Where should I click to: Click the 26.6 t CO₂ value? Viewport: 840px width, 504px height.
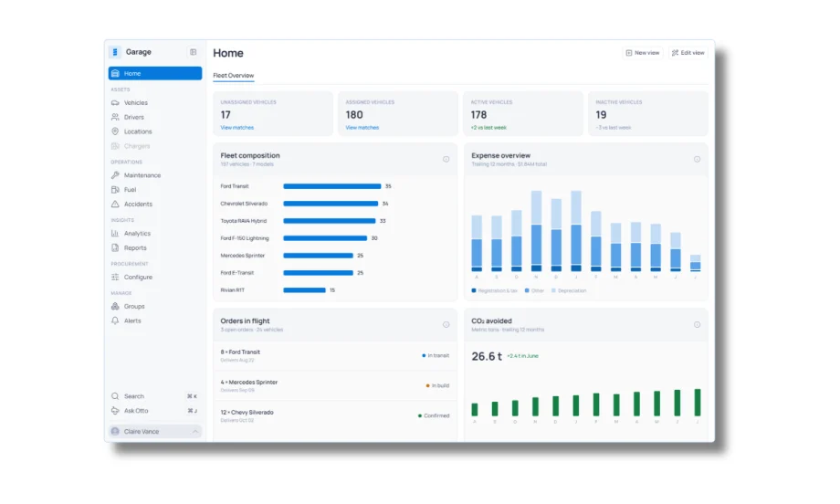point(487,356)
